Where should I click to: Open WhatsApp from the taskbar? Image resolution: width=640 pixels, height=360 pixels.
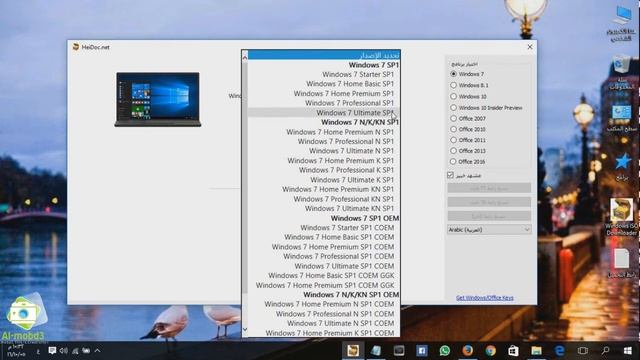pos(445,351)
